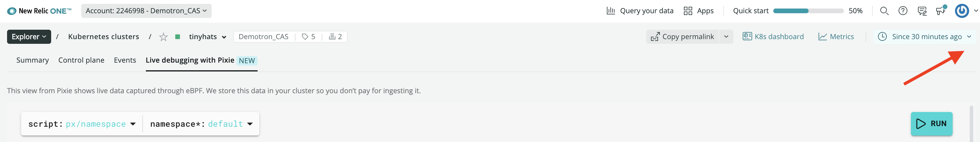Open the Explorer dropdown menu

[29, 37]
